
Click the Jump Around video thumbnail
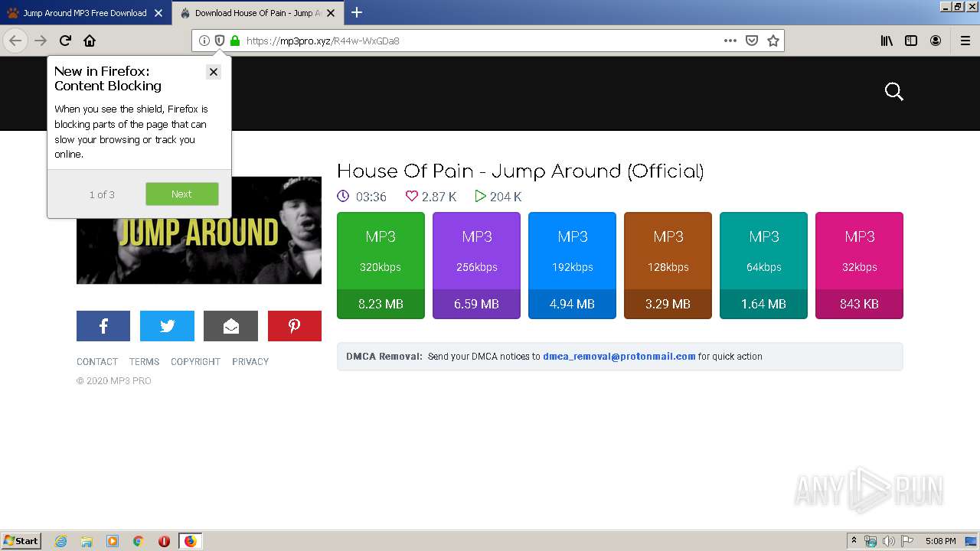(x=199, y=230)
